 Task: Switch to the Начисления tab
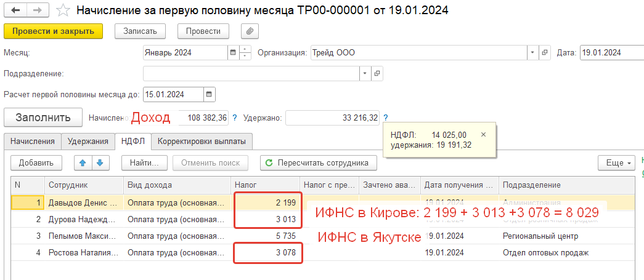click(33, 142)
